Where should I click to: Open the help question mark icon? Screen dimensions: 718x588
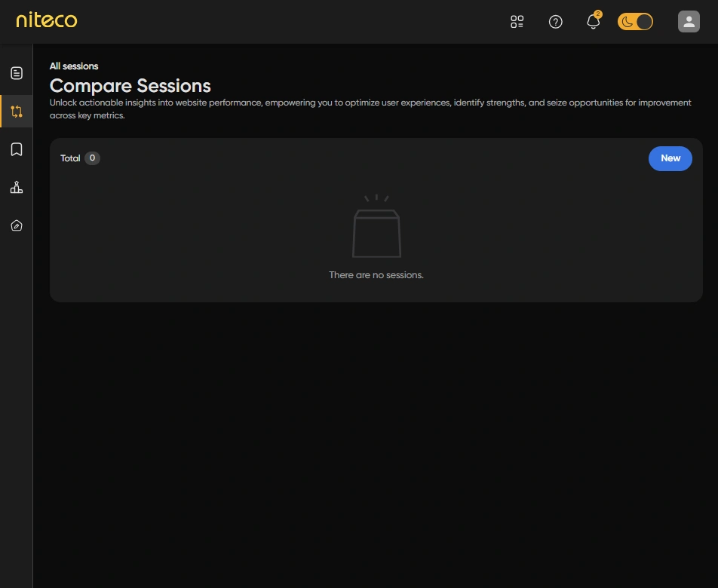point(555,22)
